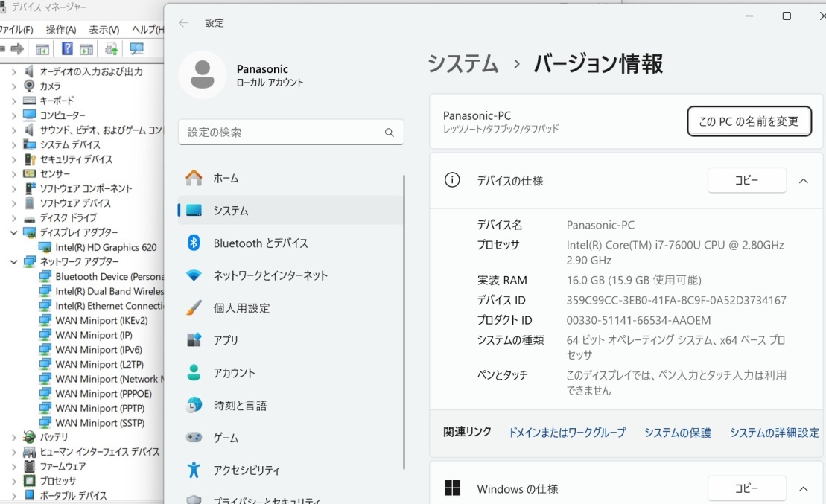Click the 設定の検索 search box
The height and width of the screenshot is (504, 826).
[x=290, y=133]
